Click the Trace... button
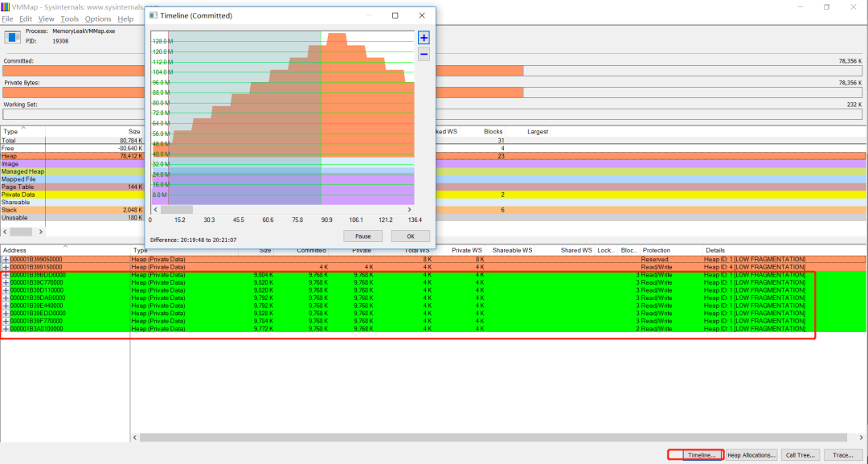 (843, 455)
